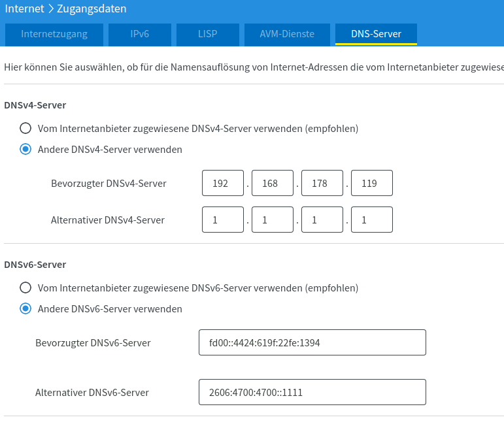The width and height of the screenshot is (504, 428).
Task: Select provider-assigned DNSv6 servers radio option
Action: click(25, 288)
